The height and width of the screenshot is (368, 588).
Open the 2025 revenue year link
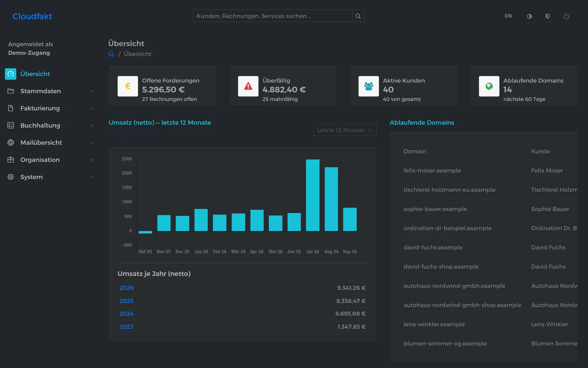126,301
